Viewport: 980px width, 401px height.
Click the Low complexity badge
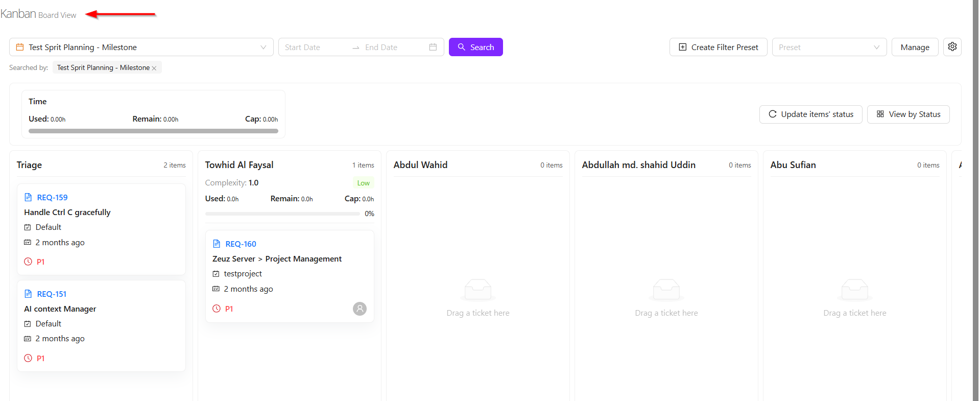click(363, 183)
